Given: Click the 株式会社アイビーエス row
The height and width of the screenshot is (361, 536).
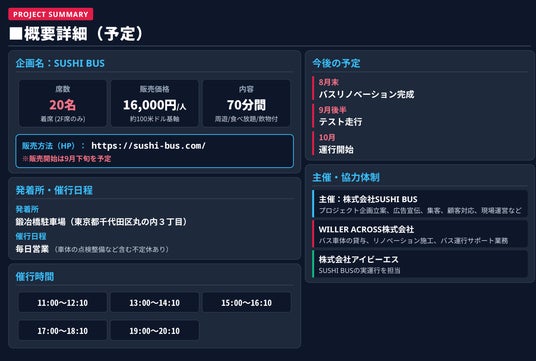Looking at the screenshot, I should 420,264.
